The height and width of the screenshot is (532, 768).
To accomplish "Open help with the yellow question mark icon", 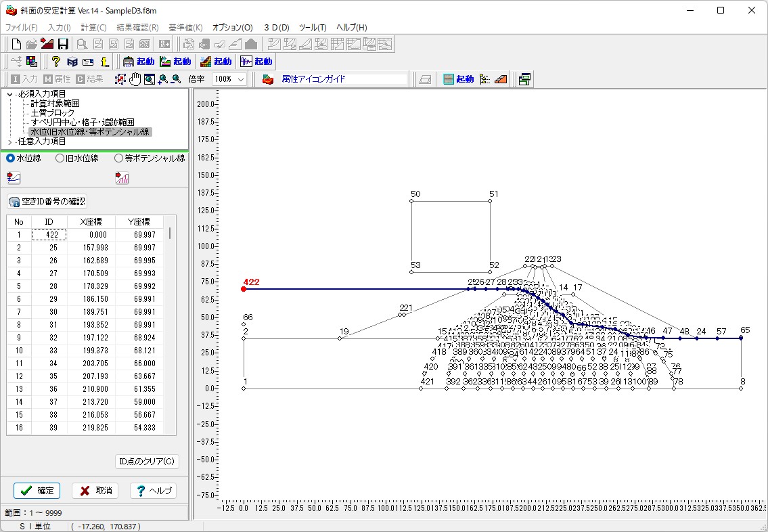I will [x=56, y=61].
